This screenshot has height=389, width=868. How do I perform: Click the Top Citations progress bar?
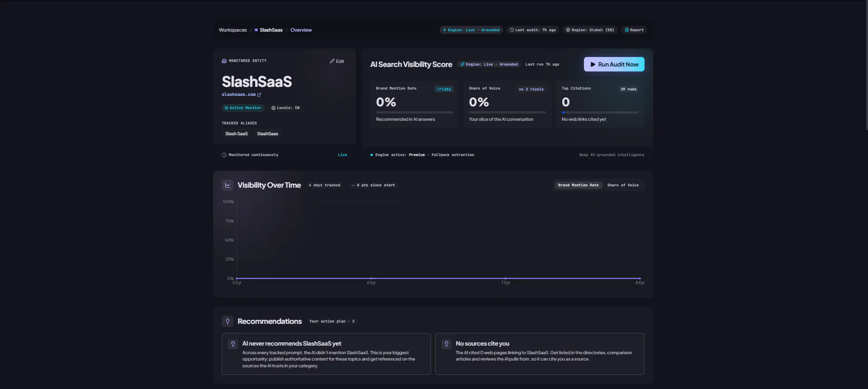[600, 112]
